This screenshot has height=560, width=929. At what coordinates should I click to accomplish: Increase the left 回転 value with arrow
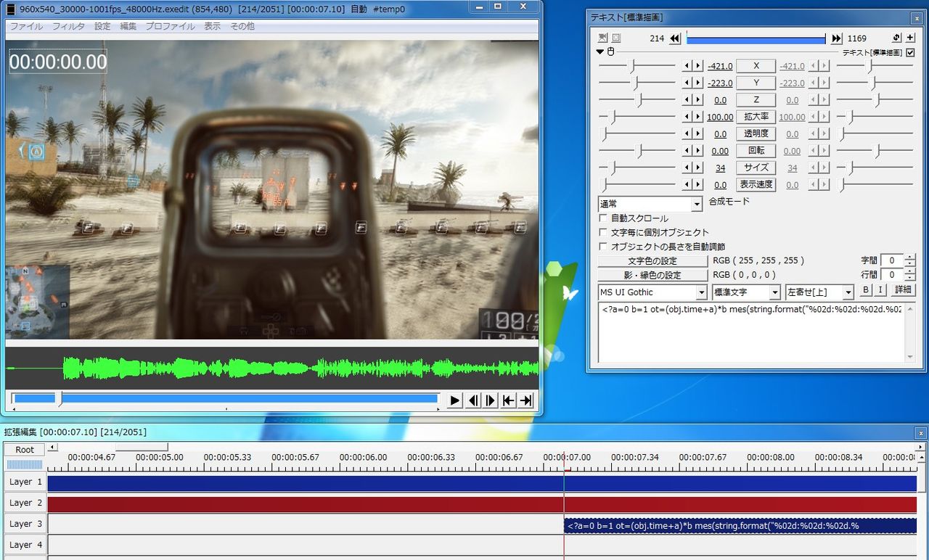coord(698,151)
